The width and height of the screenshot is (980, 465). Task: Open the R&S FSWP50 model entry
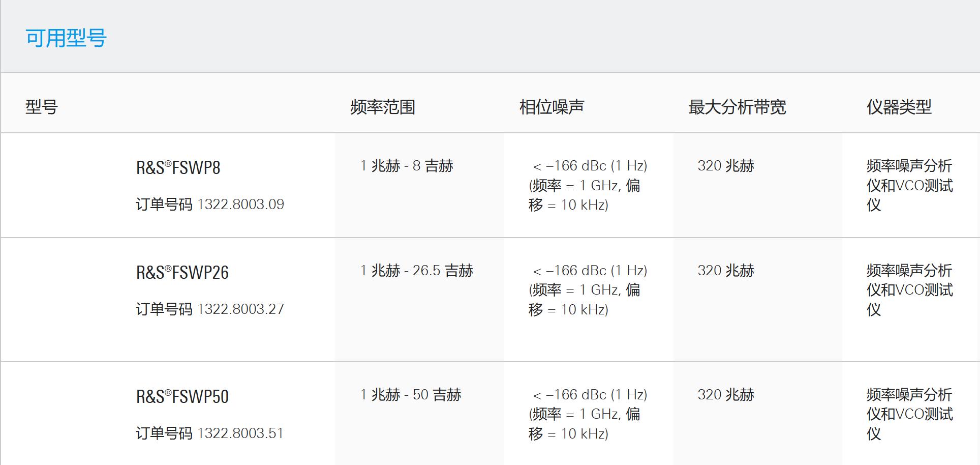point(182,397)
